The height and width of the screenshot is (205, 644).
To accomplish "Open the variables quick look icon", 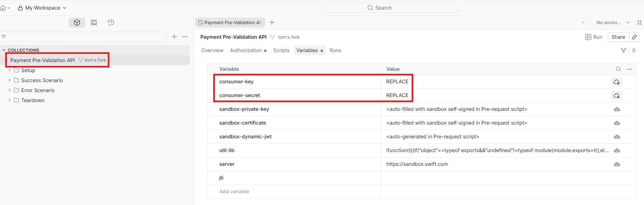I will coord(639,22).
